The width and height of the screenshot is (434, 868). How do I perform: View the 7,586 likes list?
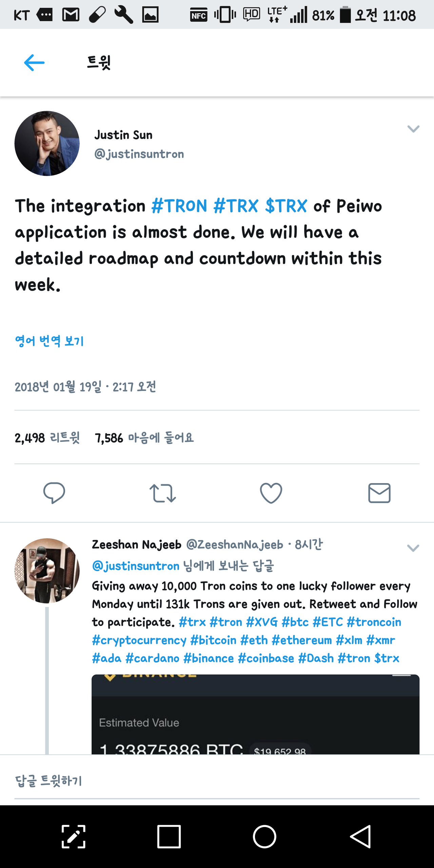click(144, 438)
